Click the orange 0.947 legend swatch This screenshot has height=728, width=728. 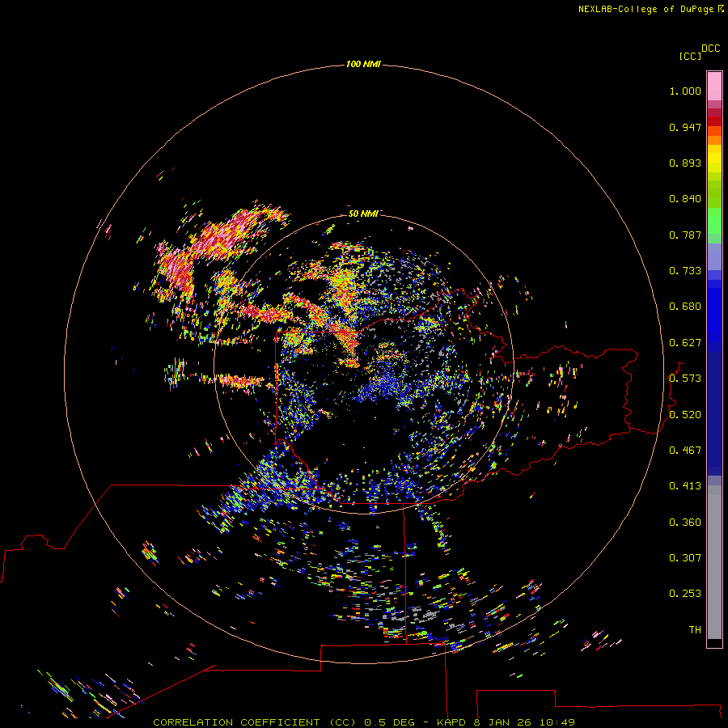pos(714,131)
